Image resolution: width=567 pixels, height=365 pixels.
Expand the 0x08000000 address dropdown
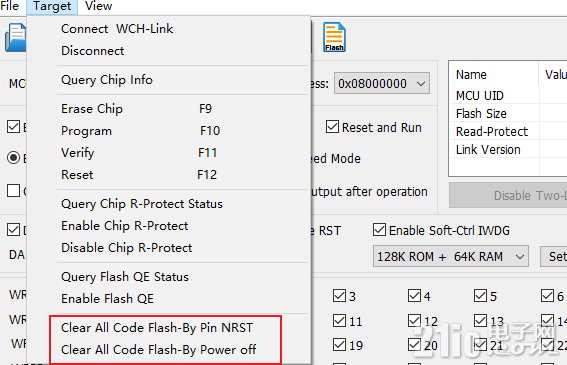pyautogui.click(x=382, y=84)
